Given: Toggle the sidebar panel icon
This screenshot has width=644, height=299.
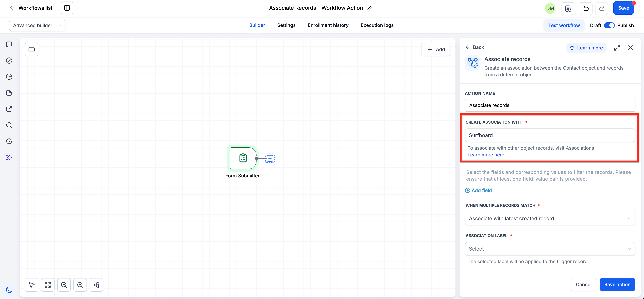Looking at the screenshot, I should pyautogui.click(x=67, y=8).
